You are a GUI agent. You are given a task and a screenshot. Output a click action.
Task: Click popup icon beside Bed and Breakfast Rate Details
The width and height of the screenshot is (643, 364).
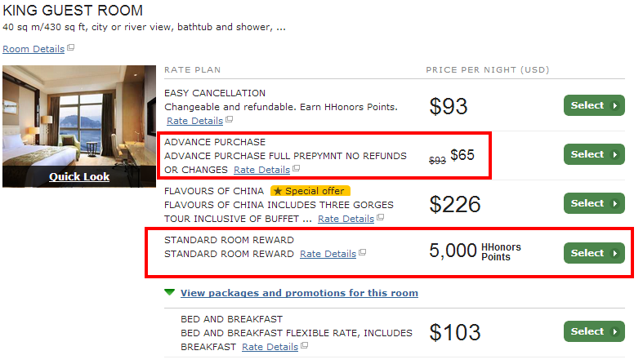click(x=304, y=345)
